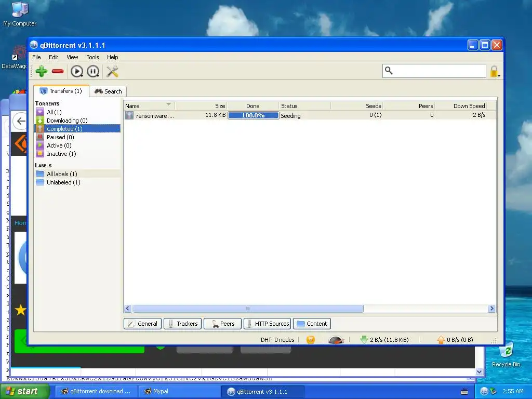
Task: Sort by the Done column header
Action: (253, 106)
